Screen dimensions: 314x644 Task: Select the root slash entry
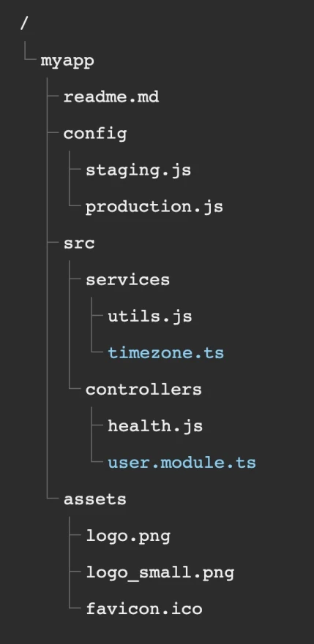[x=24, y=24]
